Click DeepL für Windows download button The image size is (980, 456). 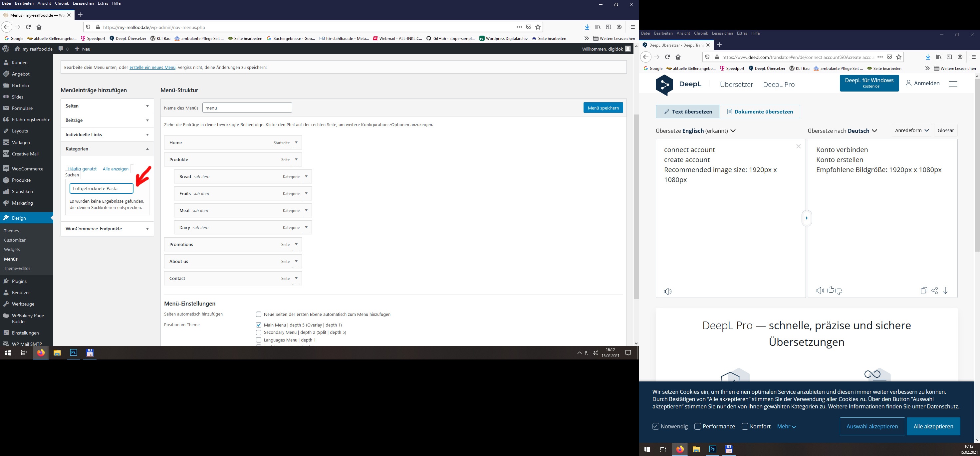pos(869,83)
